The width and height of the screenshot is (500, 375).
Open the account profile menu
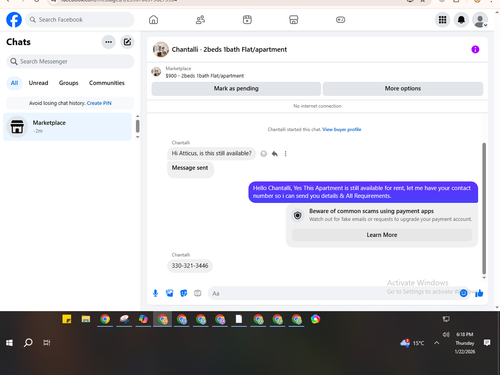(480, 20)
